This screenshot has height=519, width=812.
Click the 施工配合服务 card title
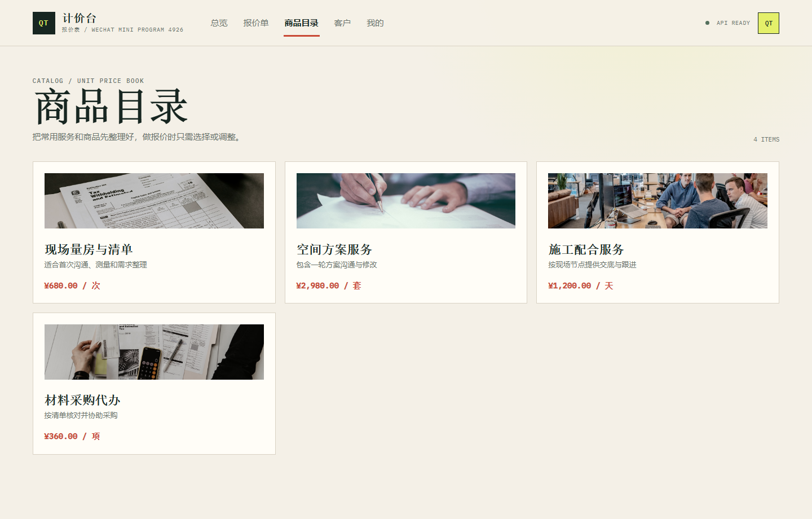click(x=586, y=249)
